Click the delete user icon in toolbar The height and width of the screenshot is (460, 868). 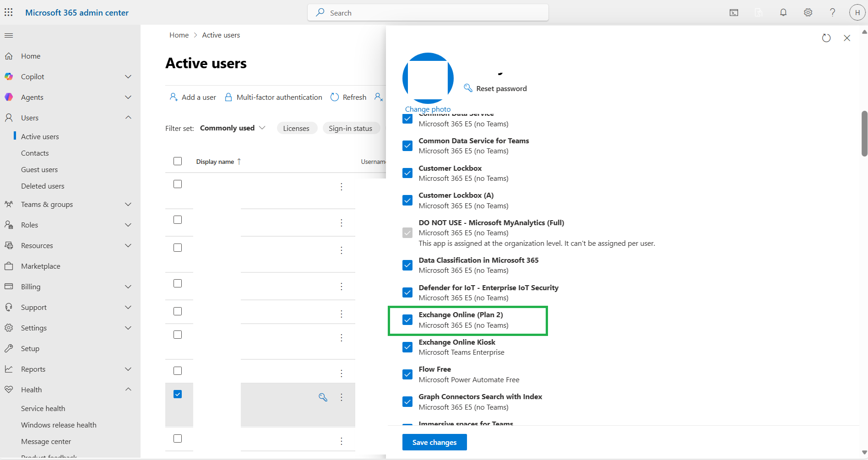(x=379, y=97)
